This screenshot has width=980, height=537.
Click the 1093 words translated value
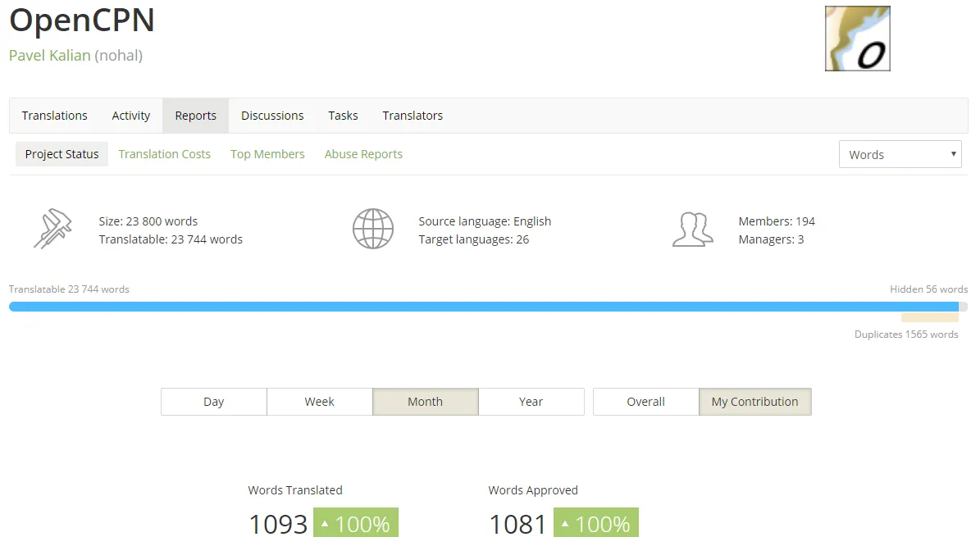click(278, 524)
